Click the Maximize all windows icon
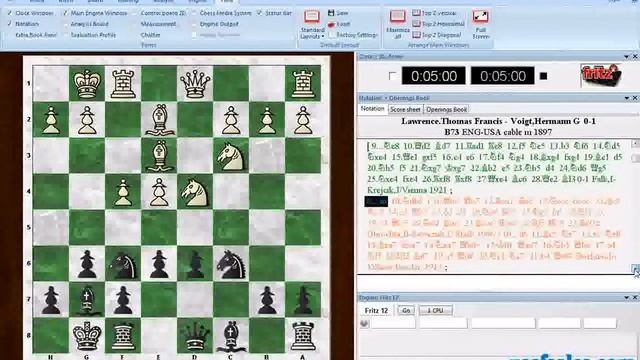Image resolution: width=640 pixels, height=360 pixels. click(x=397, y=17)
